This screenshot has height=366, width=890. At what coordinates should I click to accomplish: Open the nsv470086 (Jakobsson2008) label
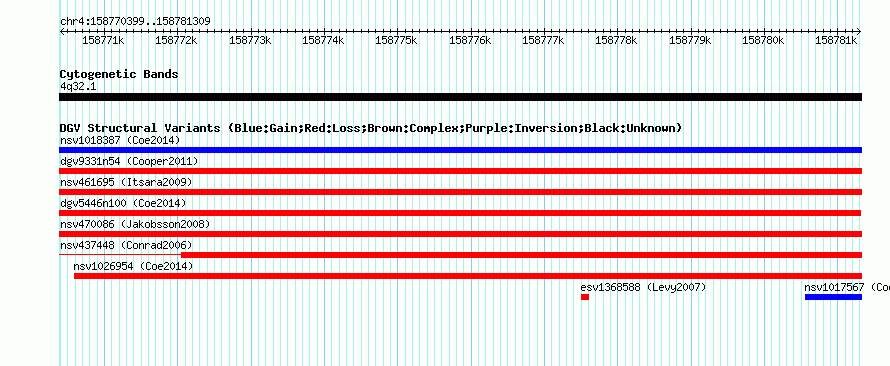135,224
